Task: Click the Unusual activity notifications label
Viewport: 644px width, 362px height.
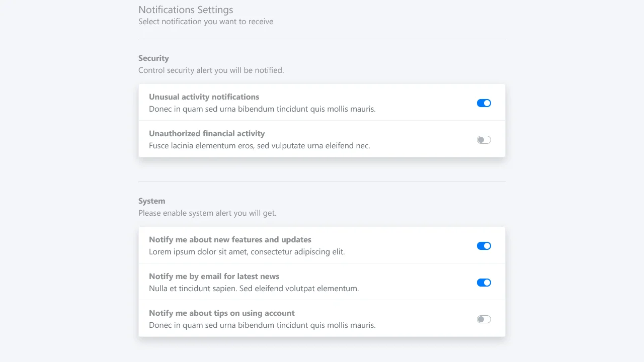Action: pyautogui.click(x=204, y=97)
